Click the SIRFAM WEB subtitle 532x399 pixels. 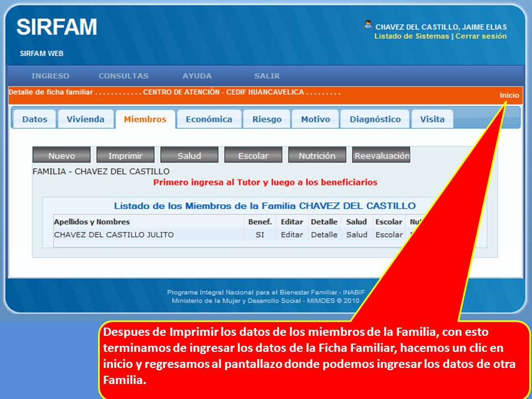[42, 54]
